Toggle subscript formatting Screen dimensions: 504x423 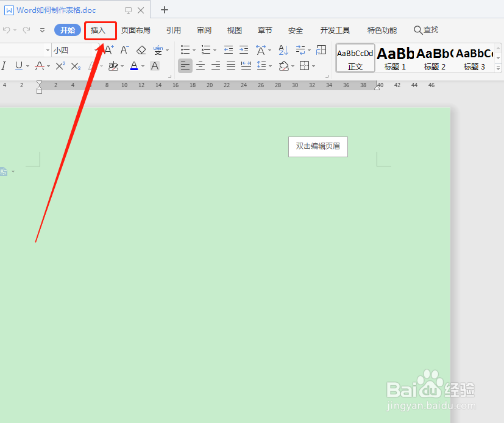(76, 66)
